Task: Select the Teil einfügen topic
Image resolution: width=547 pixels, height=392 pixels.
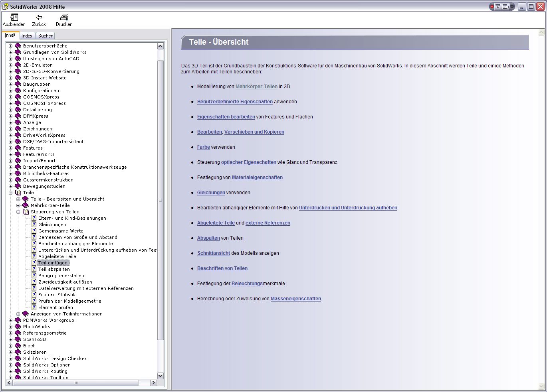Action: click(53, 263)
